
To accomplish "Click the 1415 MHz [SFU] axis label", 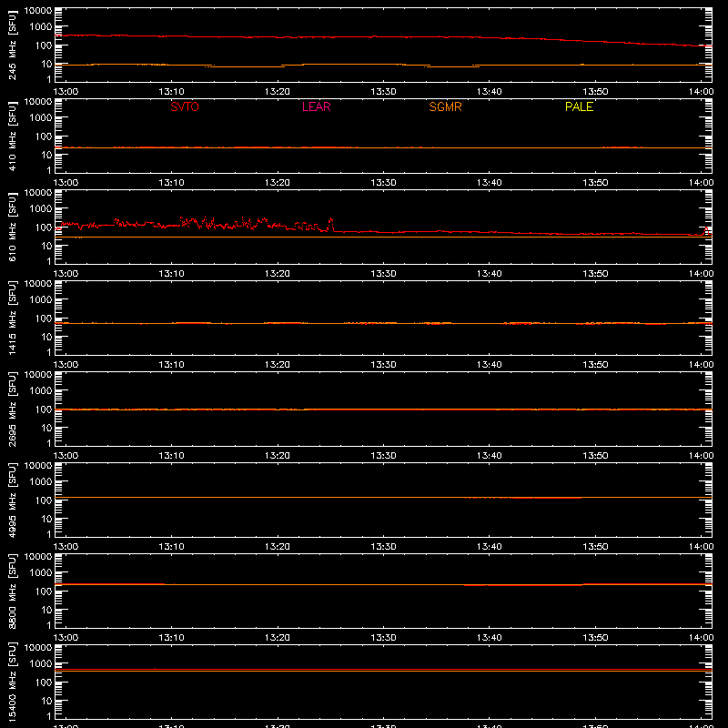I will point(12,318).
